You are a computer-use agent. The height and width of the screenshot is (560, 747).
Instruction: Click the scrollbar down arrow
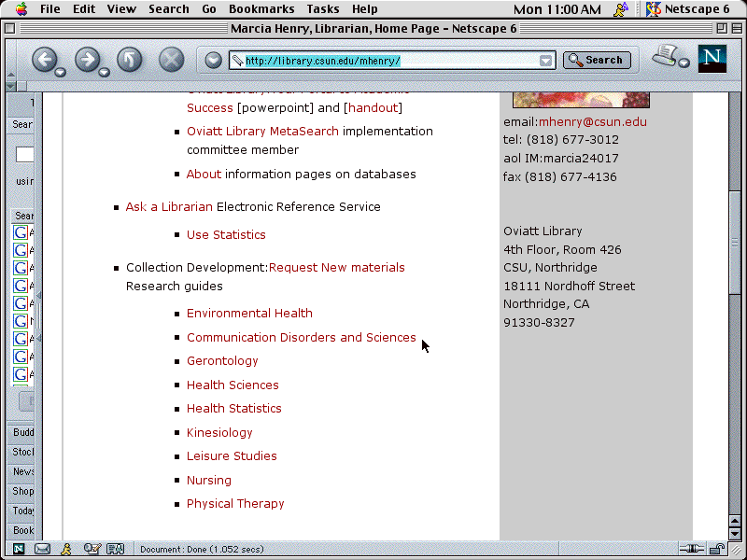(x=735, y=534)
